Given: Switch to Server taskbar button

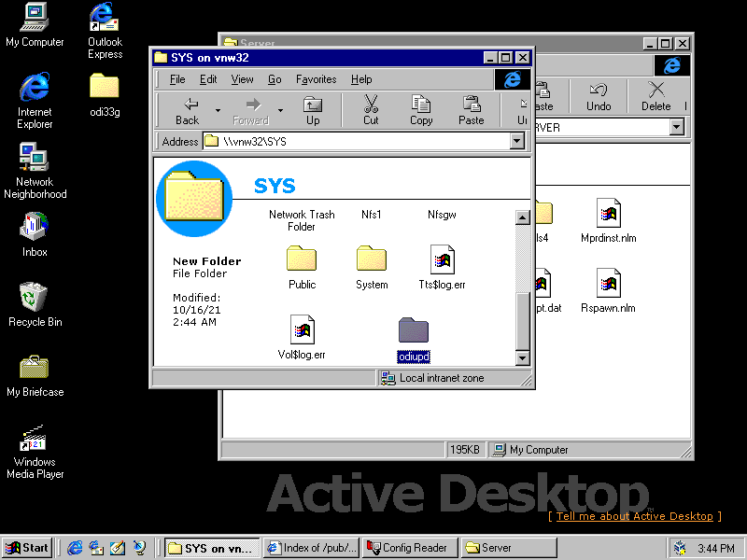Looking at the screenshot, I should [x=509, y=548].
